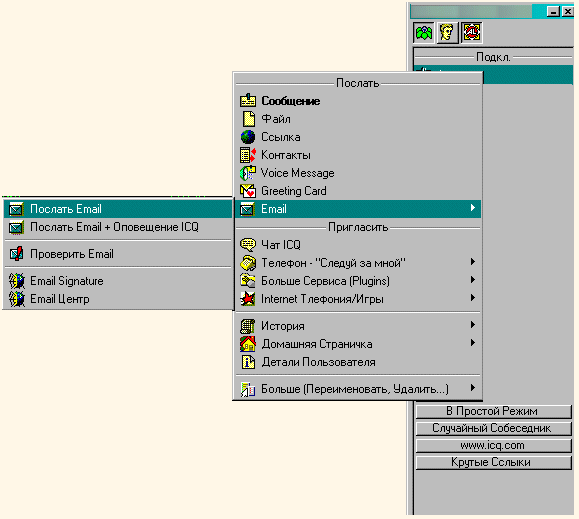
Task: Select Контакты menu entry
Action: [358, 155]
